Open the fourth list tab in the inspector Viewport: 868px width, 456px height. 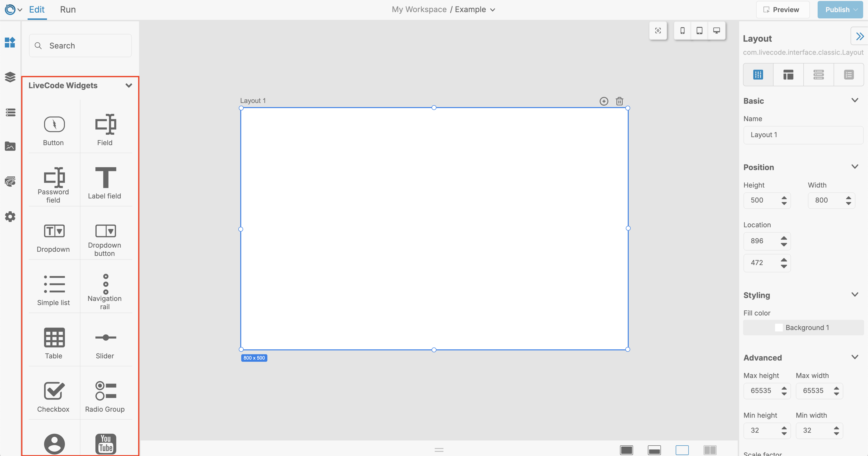tap(849, 74)
